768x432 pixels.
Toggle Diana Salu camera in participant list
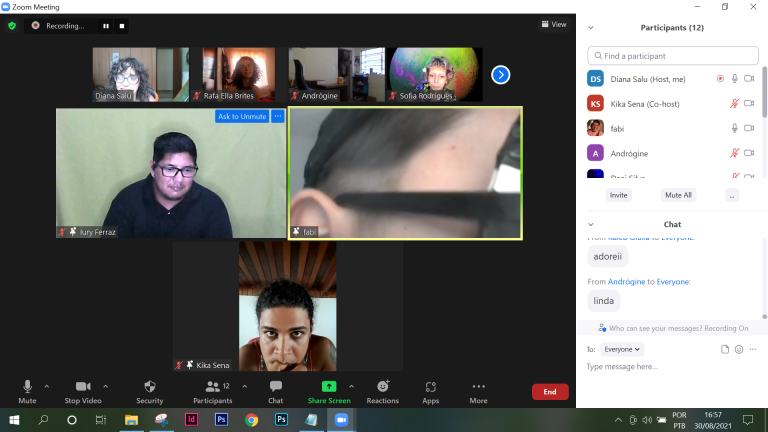point(749,78)
